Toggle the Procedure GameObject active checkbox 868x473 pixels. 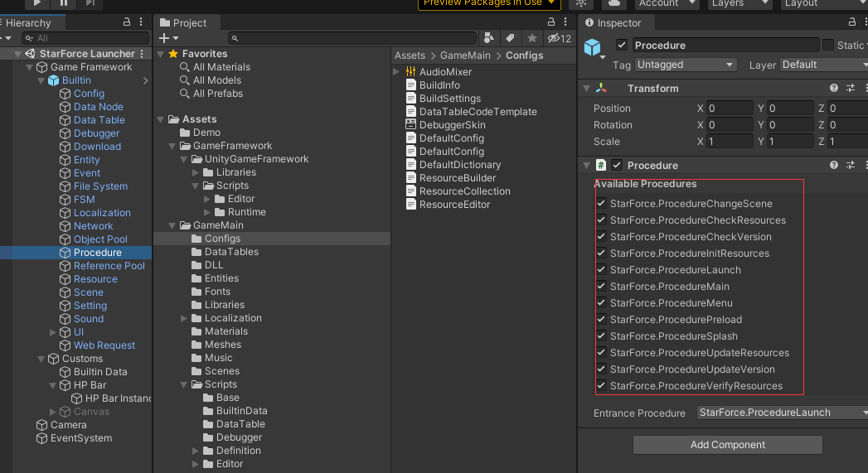[x=622, y=45]
